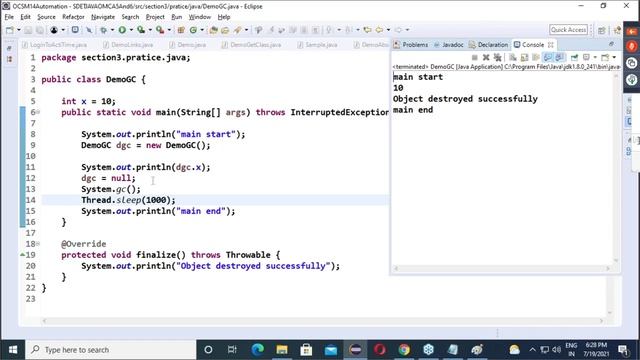The height and width of the screenshot is (360, 640).
Task: Click the Display Selected Console icon
Action: point(586,58)
